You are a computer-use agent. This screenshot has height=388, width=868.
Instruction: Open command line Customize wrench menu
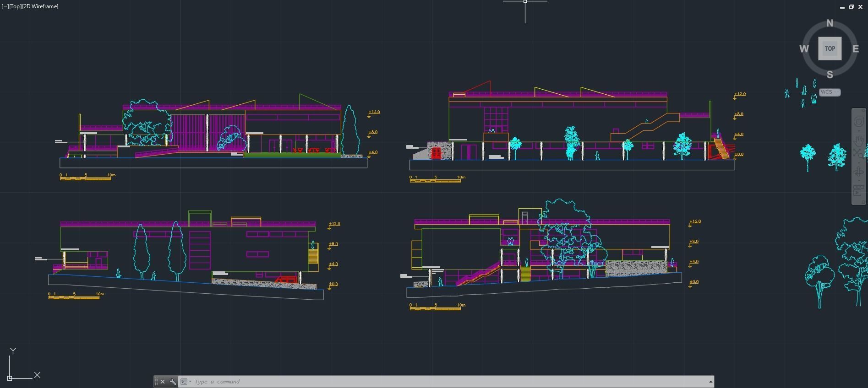[173, 382]
